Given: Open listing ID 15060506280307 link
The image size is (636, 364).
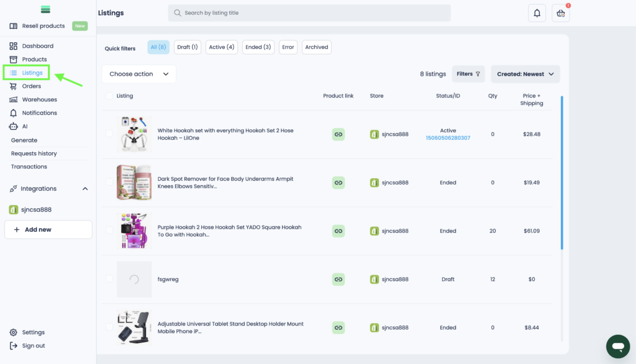Looking at the screenshot, I should [448, 138].
